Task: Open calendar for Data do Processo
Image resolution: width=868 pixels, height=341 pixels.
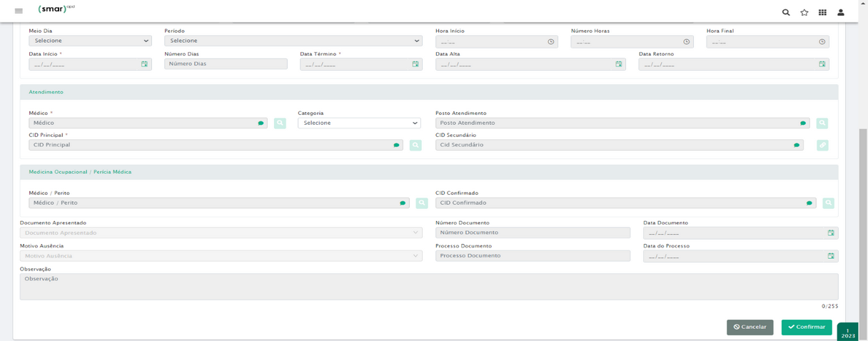Action: (831, 255)
